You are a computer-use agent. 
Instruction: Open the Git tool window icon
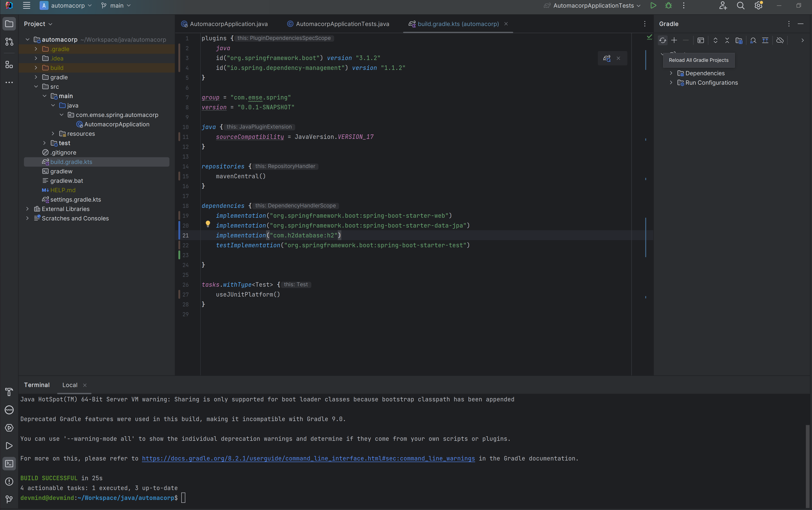(9, 499)
